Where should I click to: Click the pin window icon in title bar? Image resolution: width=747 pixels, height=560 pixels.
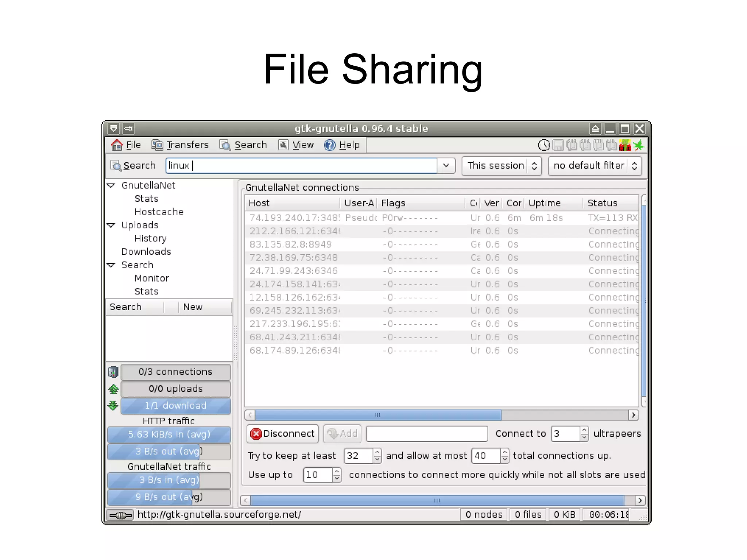[x=128, y=128]
